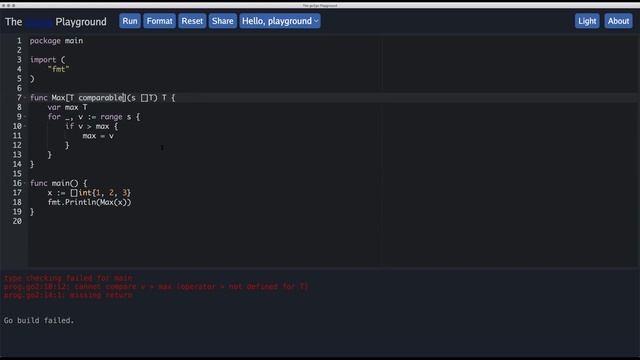Screen dimensions: 640x360
Task: Click 'func main() {' declaration
Action: [58, 183]
